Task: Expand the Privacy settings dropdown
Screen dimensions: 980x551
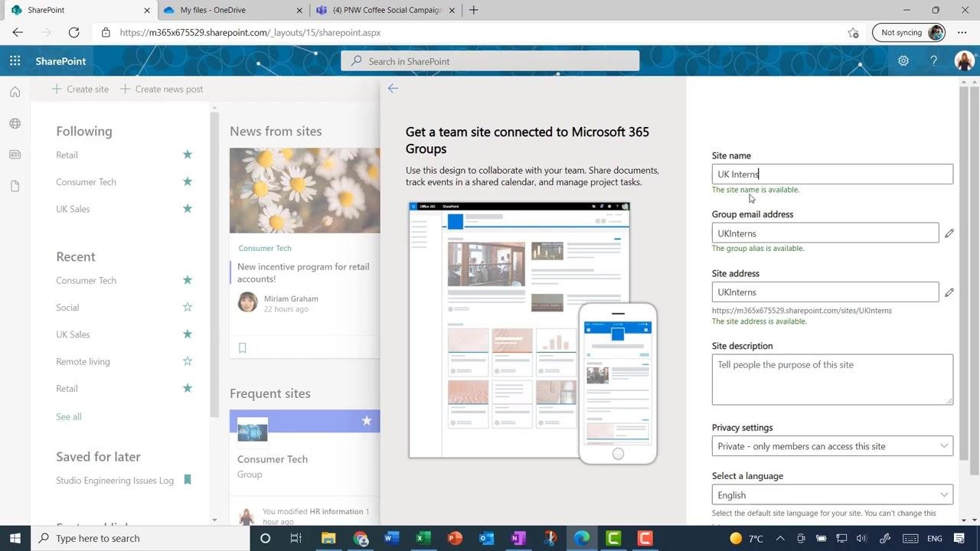Action: click(x=832, y=446)
